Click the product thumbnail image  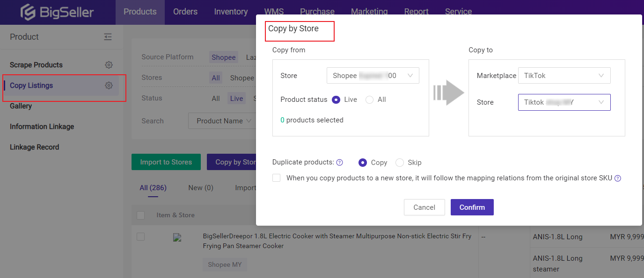(177, 237)
